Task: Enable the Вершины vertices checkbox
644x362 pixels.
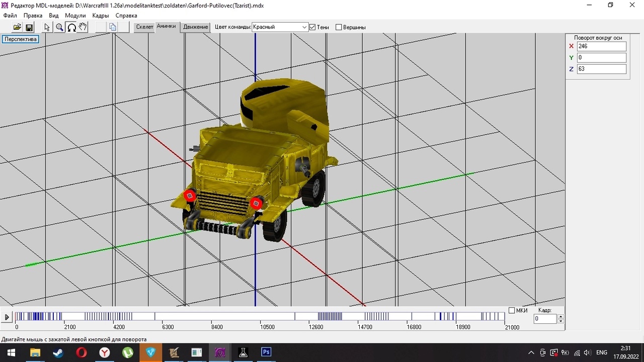Action: (339, 27)
